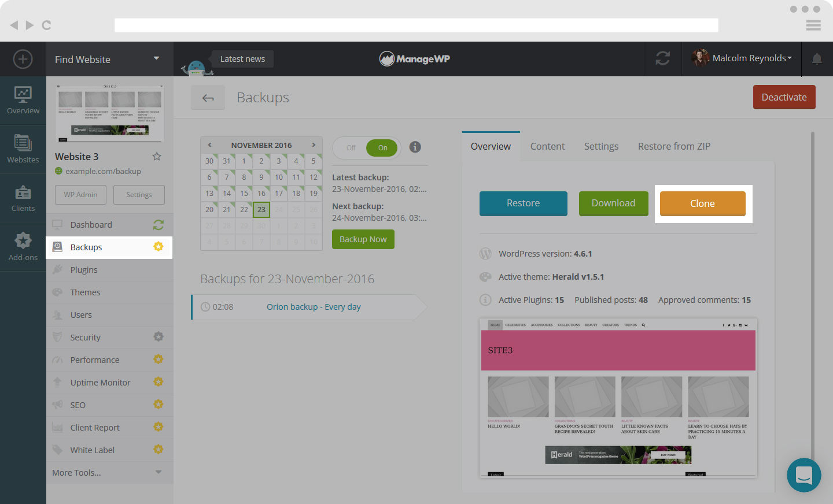Switch backups toggle to On
Image resolution: width=833 pixels, height=504 pixels.
pyautogui.click(x=382, y=148)
